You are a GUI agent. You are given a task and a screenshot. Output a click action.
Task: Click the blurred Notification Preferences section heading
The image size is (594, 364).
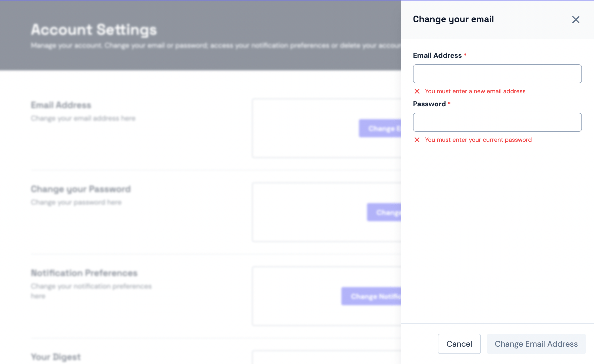click(84, 273)
